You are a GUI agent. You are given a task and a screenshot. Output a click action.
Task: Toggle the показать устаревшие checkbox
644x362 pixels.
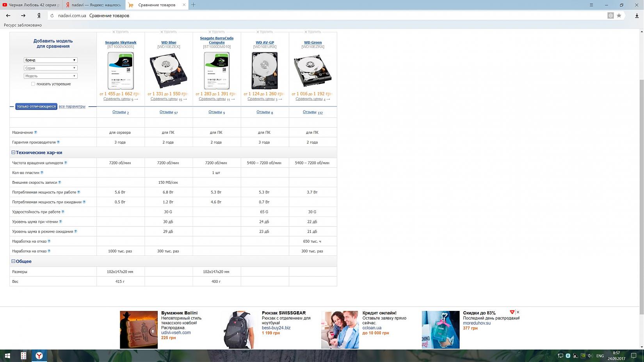33,84
